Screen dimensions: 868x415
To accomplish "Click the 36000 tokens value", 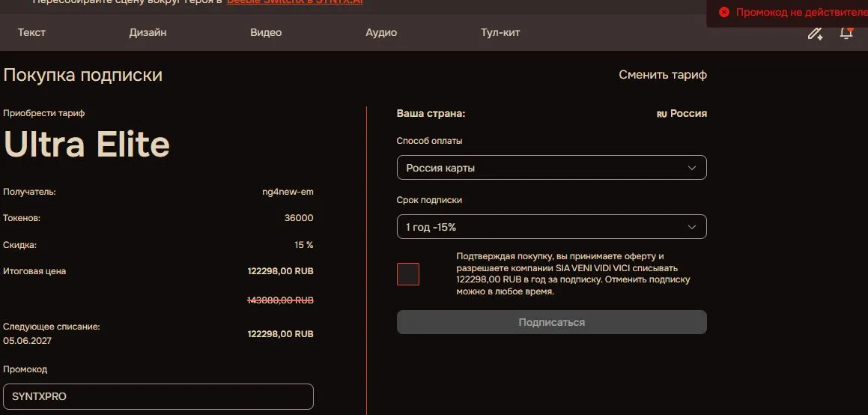I will pos(299,218).
